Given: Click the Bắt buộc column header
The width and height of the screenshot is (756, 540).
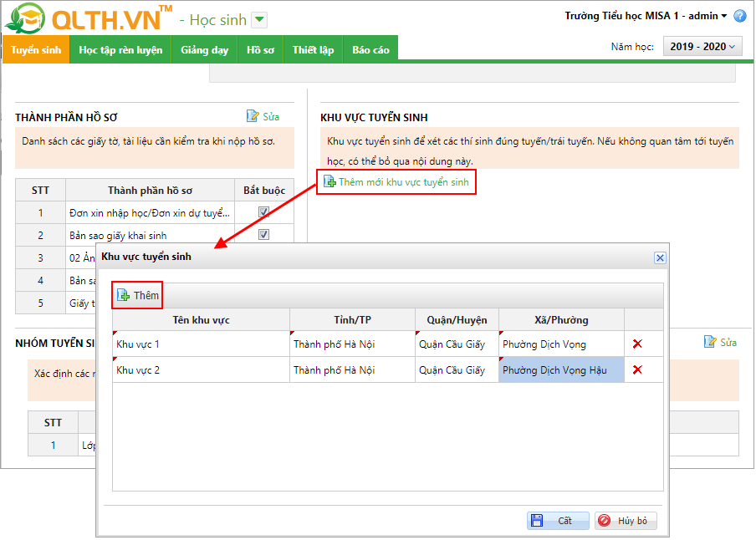Looking at the screenshot, I should pos(264,190).
